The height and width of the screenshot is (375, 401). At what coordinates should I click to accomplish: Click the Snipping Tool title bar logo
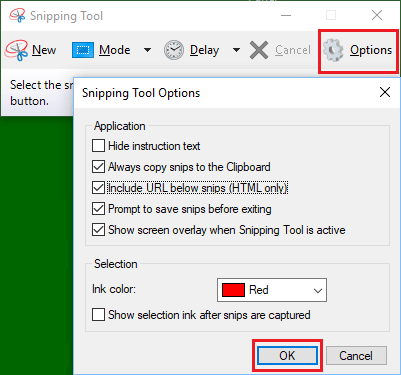click(x=17, y=15)
